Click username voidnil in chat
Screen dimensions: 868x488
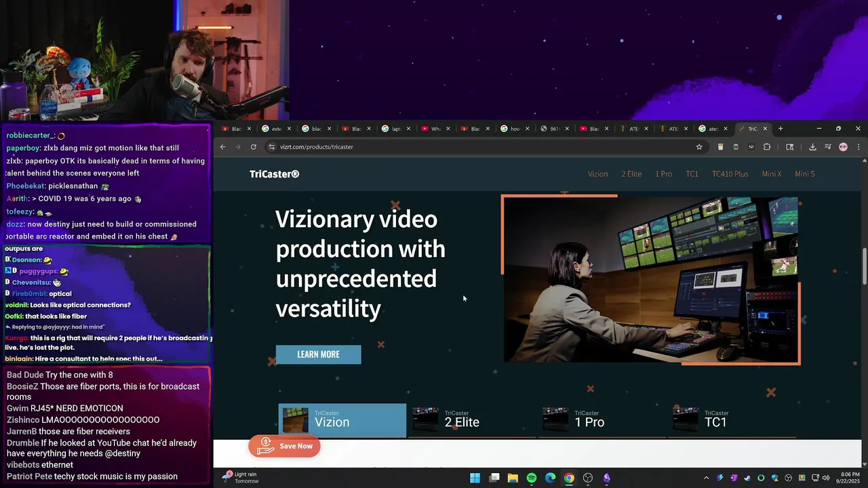coord(16,305)
